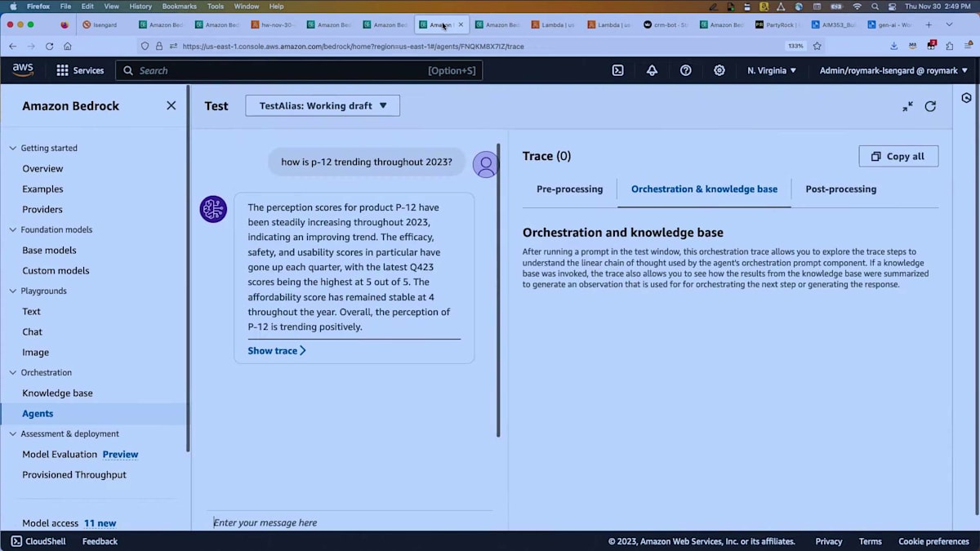This screenshot has width=980, height=551.
Task: Click the Services grid icon
Action: point(62,70)
